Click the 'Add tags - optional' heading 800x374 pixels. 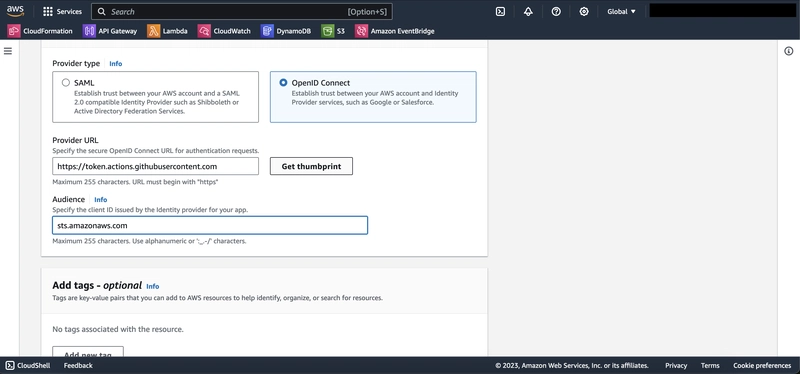click(x=97, y=285)
